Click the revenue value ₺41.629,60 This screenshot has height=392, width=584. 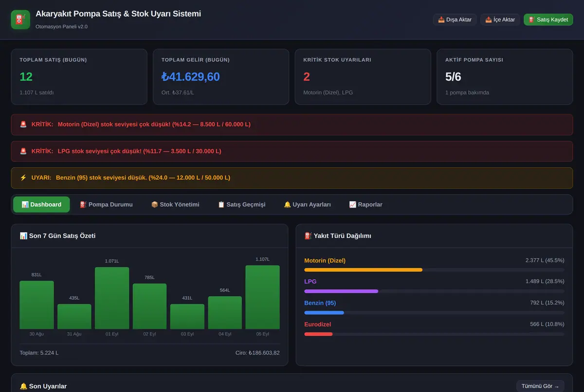click(x=191, y=77)
